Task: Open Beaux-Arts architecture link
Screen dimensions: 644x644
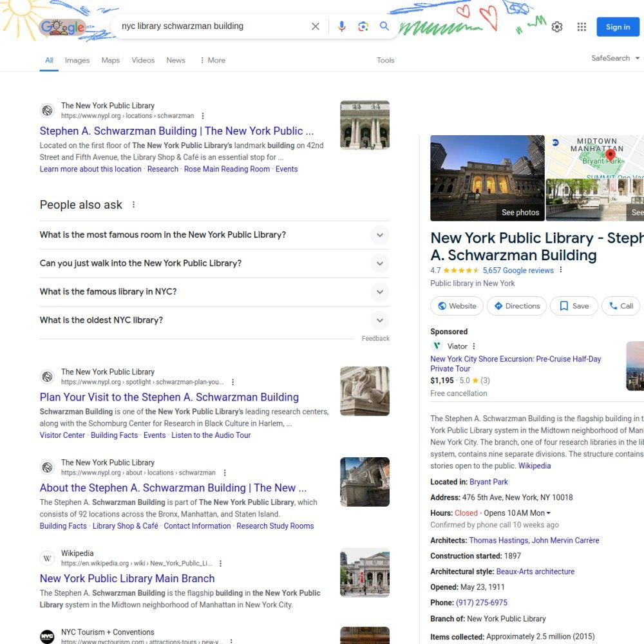Action: pyautogui.click(x=535, y=572)
